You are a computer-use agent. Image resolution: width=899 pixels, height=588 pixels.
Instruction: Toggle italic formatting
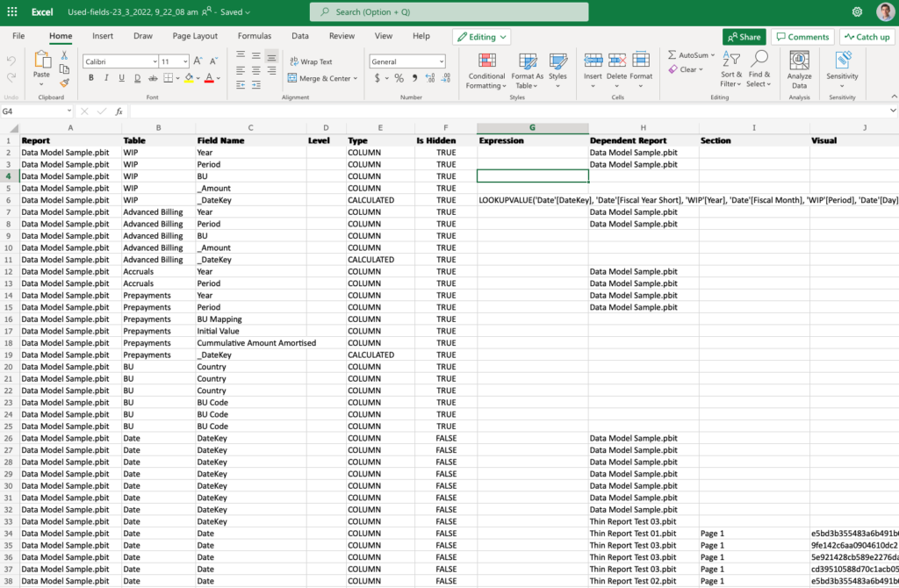(106, 78)
